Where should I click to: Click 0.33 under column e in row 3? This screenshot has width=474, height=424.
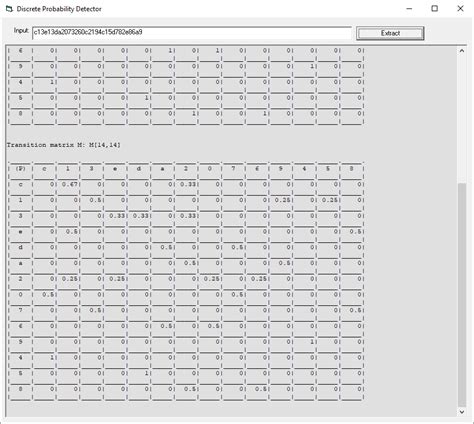(117, 216)
